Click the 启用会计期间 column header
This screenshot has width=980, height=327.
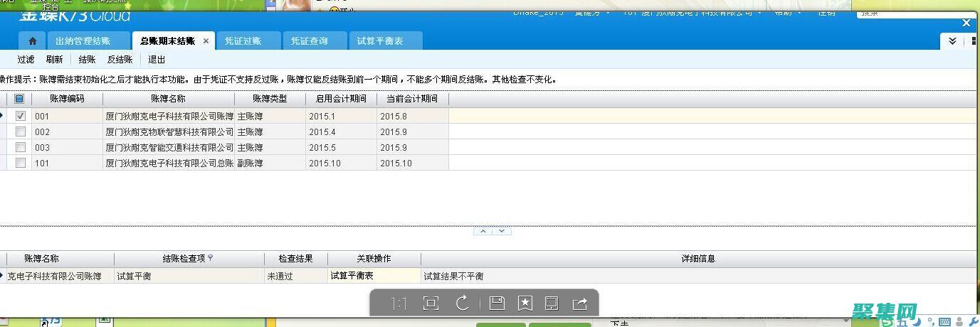(x=342, y=99)
